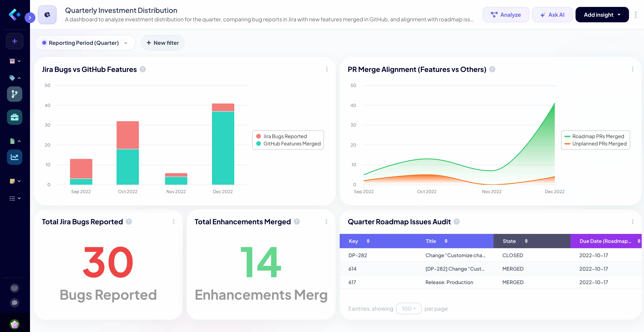This screenshot has height=332, width=644.
Task: Click the 14 Enhancements Merged value
Action: coord(261,262)
